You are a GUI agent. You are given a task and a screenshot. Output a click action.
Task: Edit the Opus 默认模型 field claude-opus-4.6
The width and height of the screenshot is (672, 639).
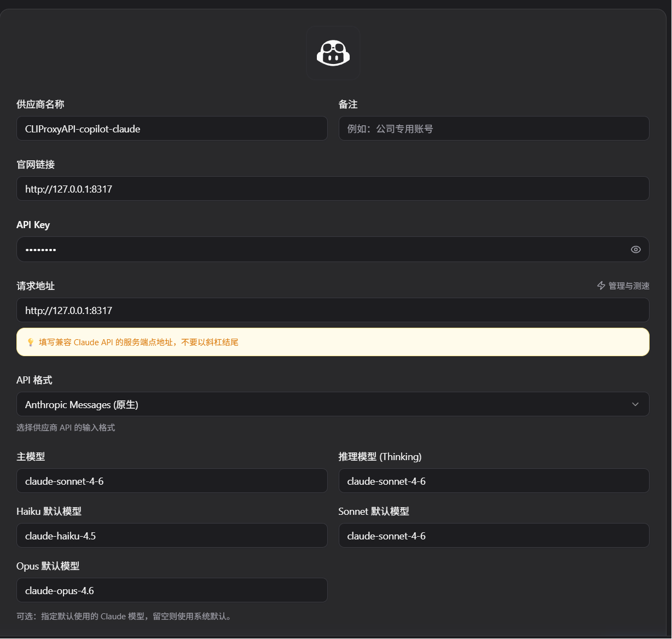172,590
